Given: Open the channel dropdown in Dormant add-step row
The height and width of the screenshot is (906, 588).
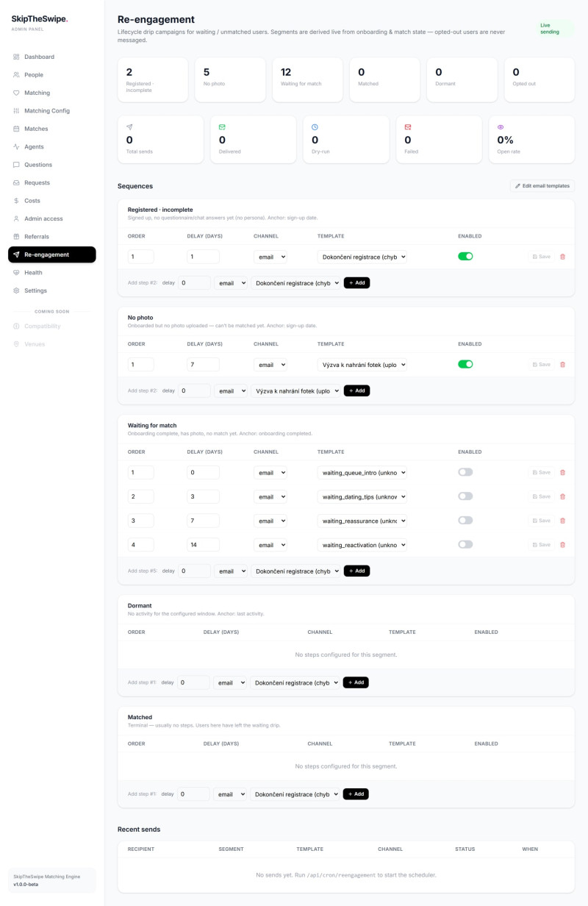Looking at the screenshot, I should pyautogui.click(x=230, y=682).
